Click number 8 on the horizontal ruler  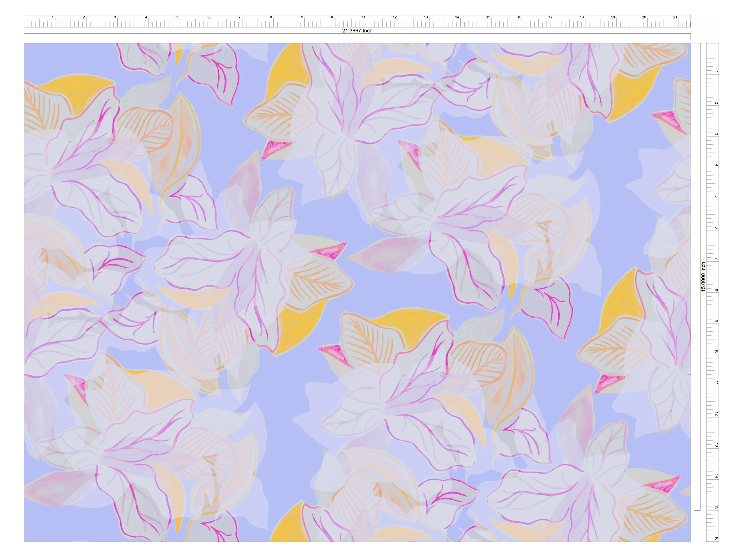(271, 17)
